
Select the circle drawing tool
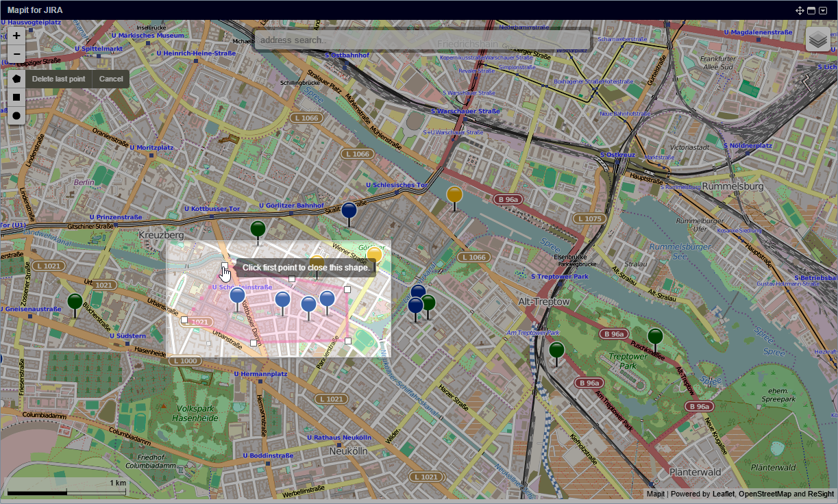pos(15,116)
